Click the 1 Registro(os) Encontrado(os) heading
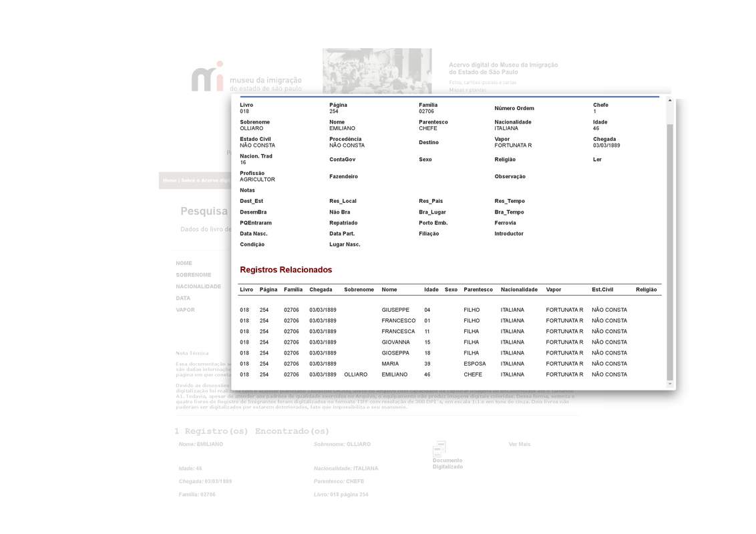756x534 pixels. click(252, 431)
